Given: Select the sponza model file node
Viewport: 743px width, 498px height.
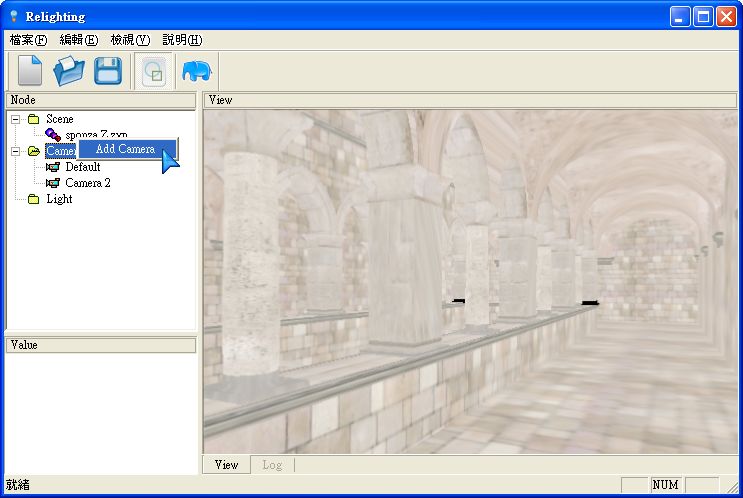Looking at the screenshot, I should coord(96,135).
